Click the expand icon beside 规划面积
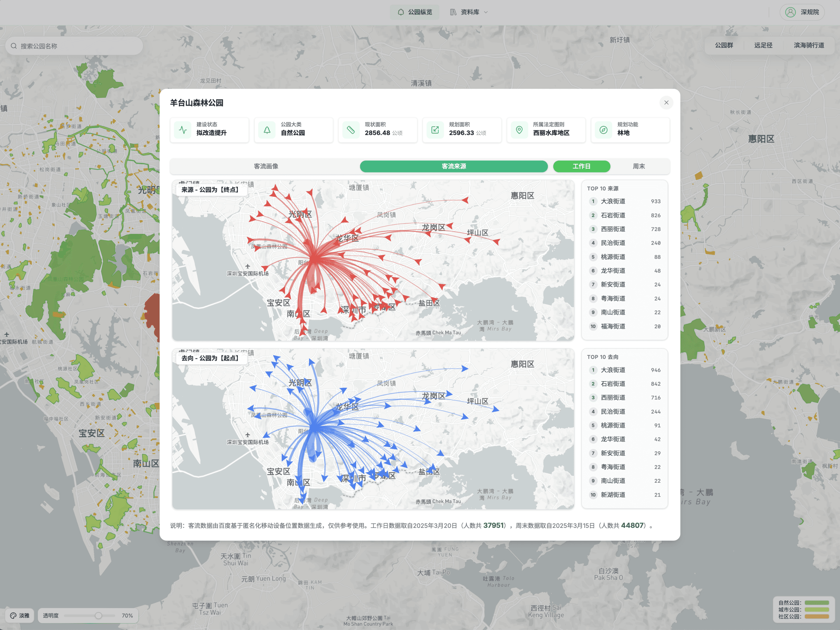Screen dimensions: 840x630 pyautogui.click(x=435, y=130)
